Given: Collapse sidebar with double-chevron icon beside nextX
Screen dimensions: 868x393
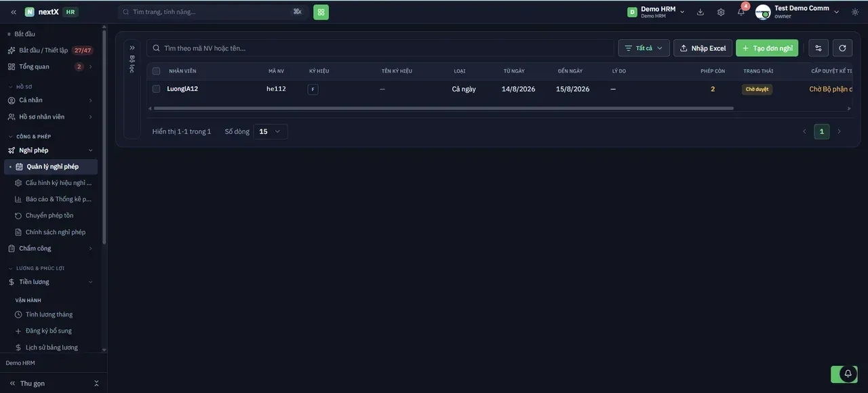Looking at the screenshot, I should pyautogui.click(x=14, y=12).
